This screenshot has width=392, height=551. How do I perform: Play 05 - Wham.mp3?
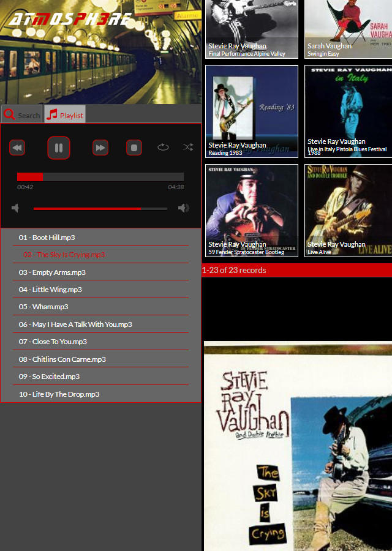pos(100,307)
